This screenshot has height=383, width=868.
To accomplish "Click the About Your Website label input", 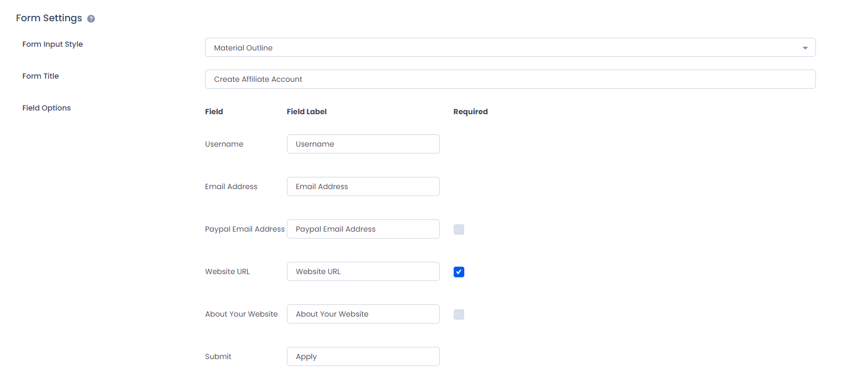I will [x=363, y=314].
